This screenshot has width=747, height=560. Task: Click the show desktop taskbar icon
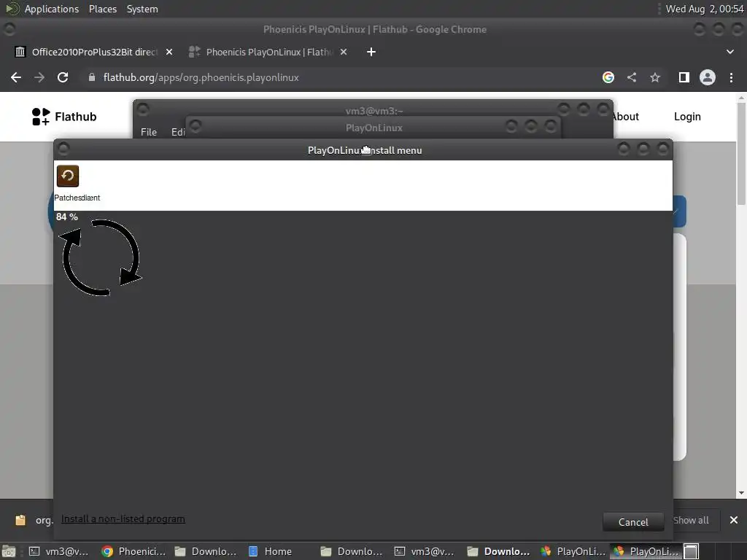coord(9,551)
